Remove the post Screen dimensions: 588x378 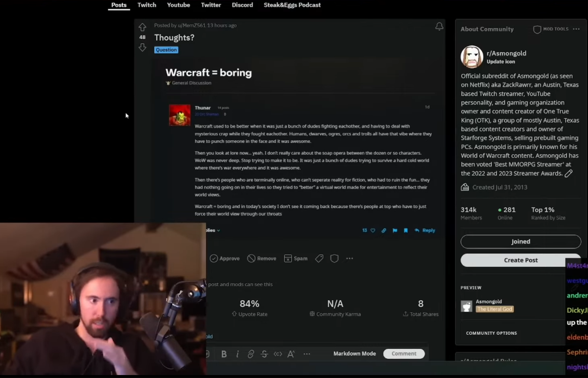click(x=261, y=258)
